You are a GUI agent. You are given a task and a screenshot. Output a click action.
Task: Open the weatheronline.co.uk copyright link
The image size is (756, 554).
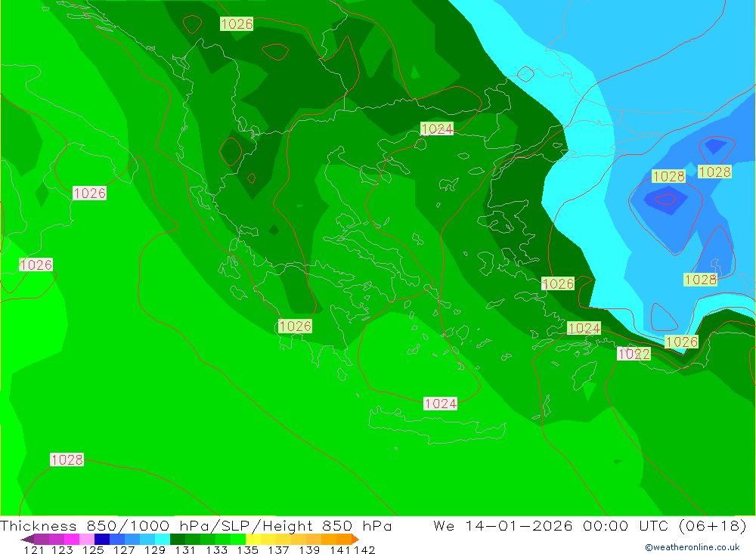(x=692, y=547)
